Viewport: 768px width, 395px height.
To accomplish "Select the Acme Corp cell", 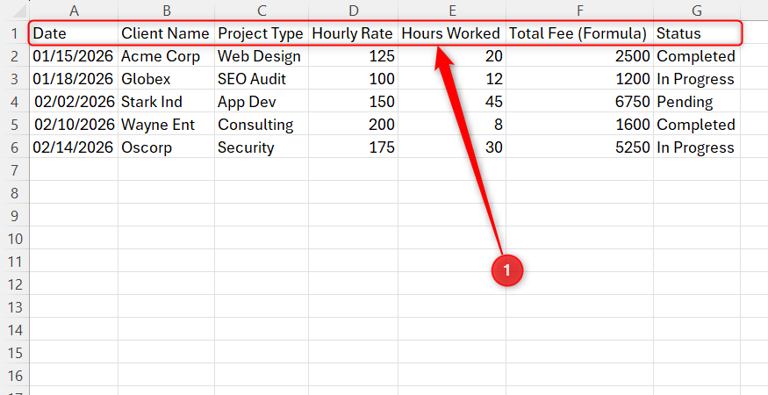I will [x=167, y=56].
